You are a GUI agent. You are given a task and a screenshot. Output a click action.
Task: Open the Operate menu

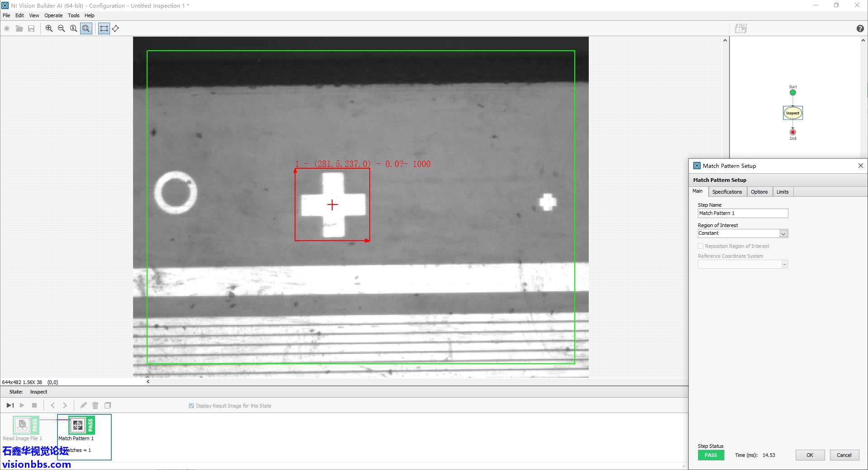tap(53, 15)
